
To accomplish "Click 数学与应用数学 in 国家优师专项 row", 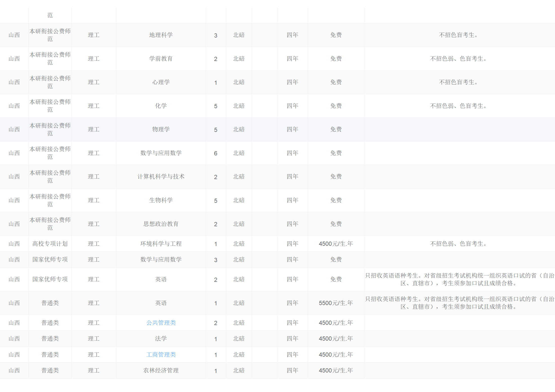I will point(161,259).
